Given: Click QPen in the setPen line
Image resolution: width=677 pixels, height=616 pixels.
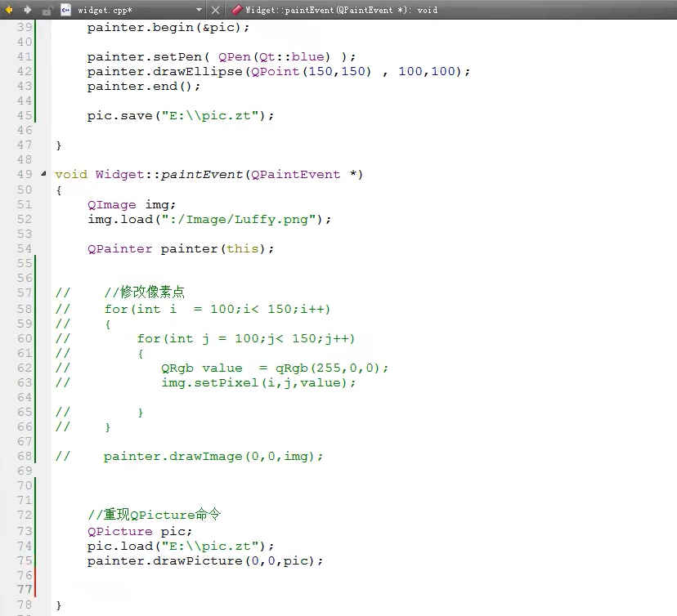Looking at the screenshot, I should click(x=235, y=57).
